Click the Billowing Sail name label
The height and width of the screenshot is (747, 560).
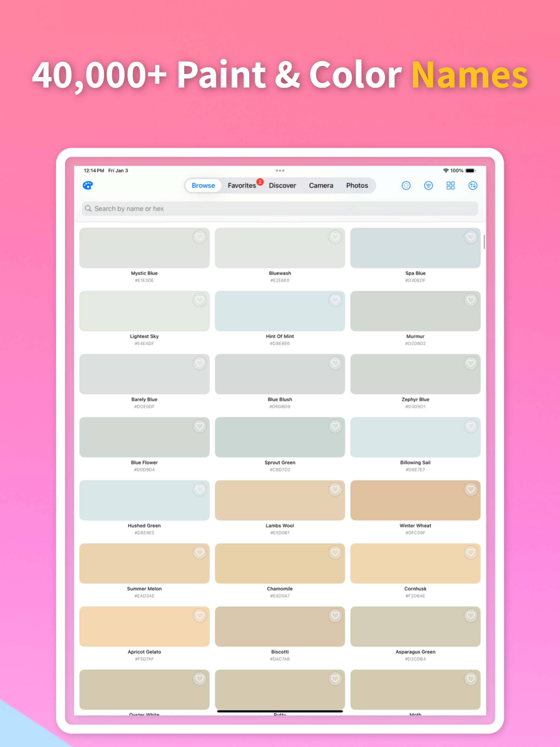point(415,462)
